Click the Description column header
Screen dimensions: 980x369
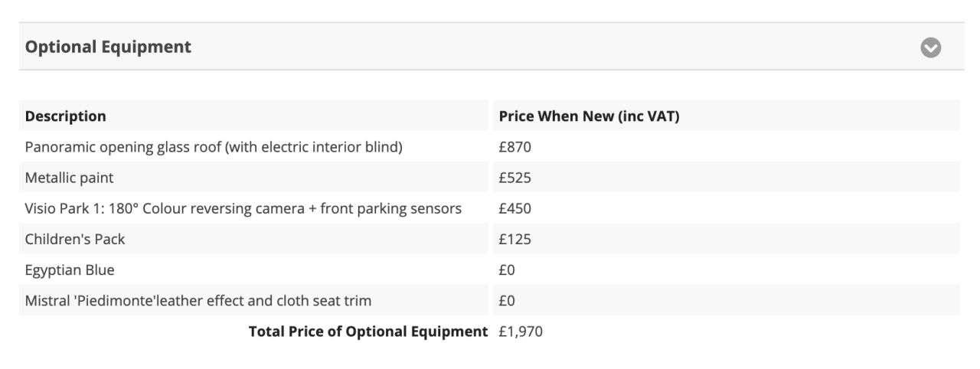66,116
